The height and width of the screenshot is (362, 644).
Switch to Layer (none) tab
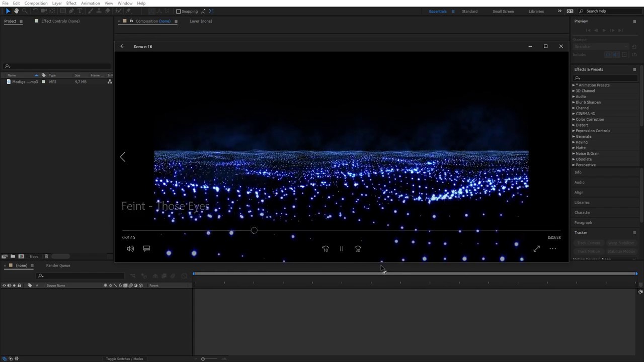tap(201, 21)
